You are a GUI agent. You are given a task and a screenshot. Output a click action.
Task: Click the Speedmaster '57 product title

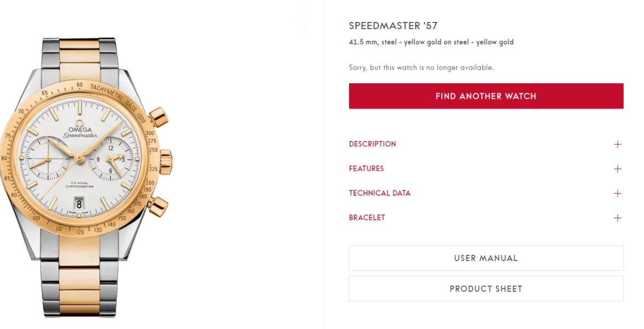coord(393,26)
